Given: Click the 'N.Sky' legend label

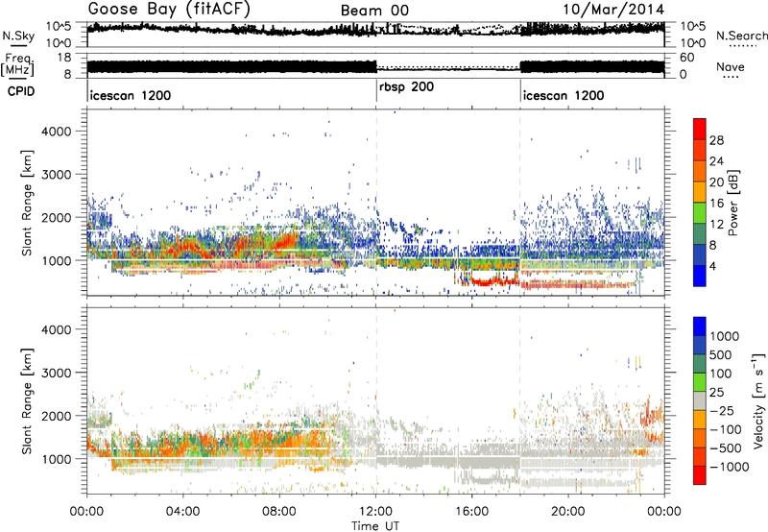Looking at the screenshot, I should click(x=18, y=36).
